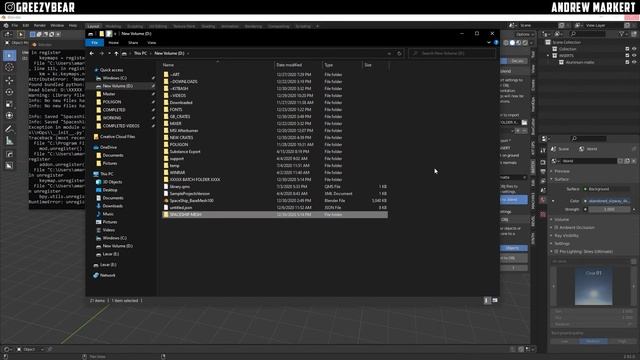The height and width of the screenshot is (360, 640).
Task: Enable the Ambient Occlusion checkbox
Action: (x=556, y=227)
